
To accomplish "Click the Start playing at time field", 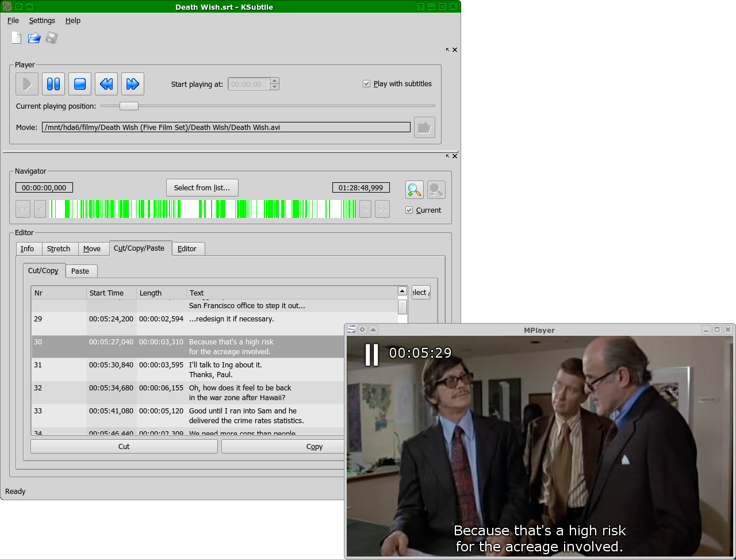I will coord(249,84).
